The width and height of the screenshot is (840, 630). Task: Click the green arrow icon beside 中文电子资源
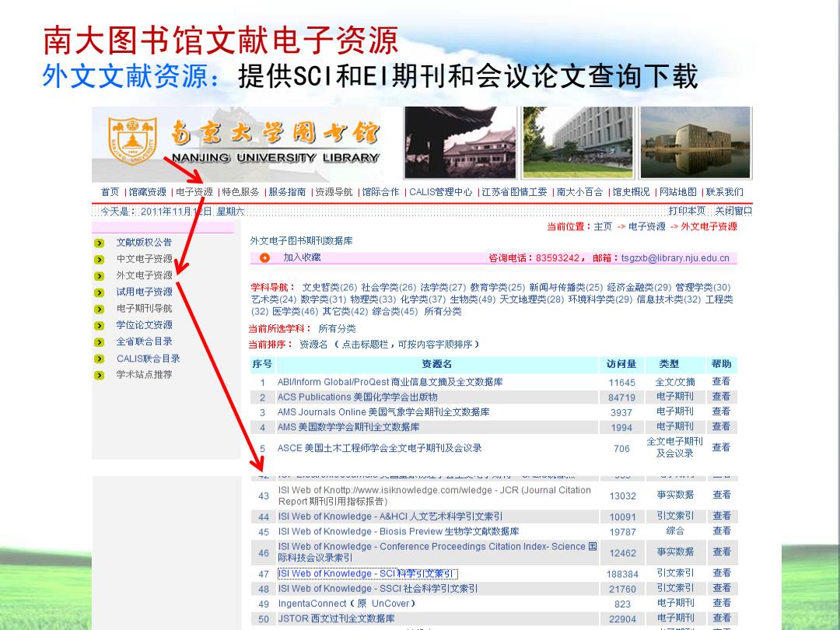(x=99, y=260)
